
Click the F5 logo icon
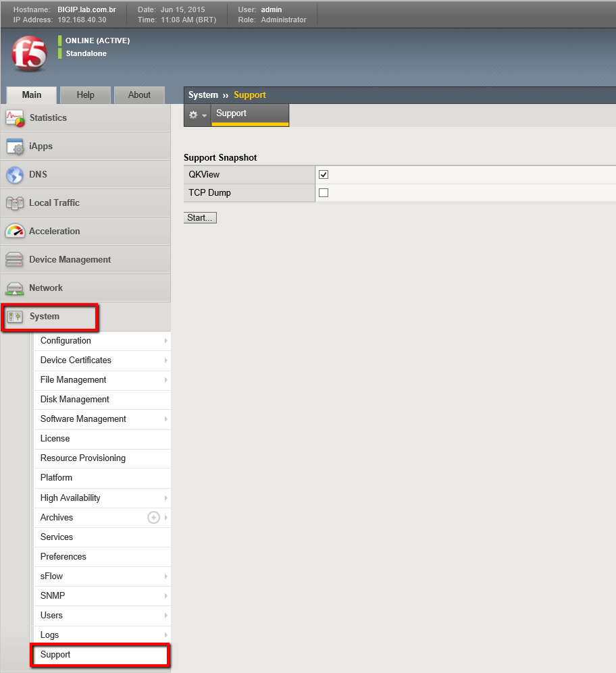tap(30, 54)
